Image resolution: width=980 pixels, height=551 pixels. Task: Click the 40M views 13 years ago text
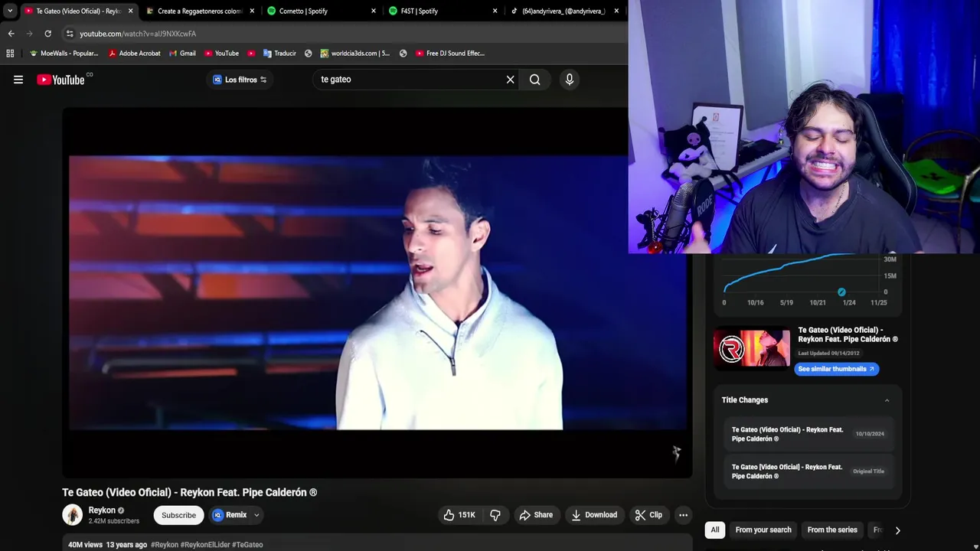pos(107,545)
